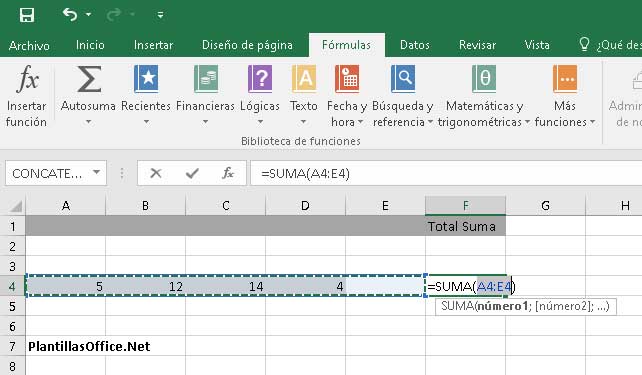Select row 4 header
The image size is (642, 375).
point(13,286)
